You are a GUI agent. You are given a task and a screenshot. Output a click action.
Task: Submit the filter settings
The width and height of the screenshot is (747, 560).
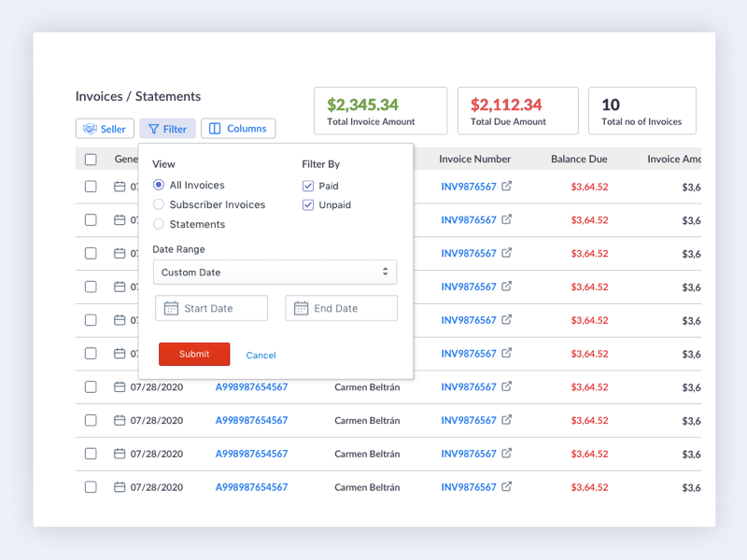194,354
